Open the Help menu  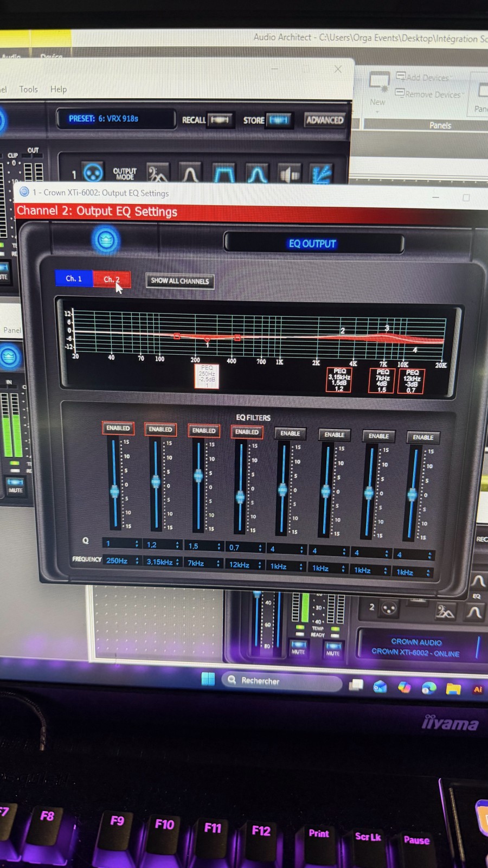coord(59,90)
